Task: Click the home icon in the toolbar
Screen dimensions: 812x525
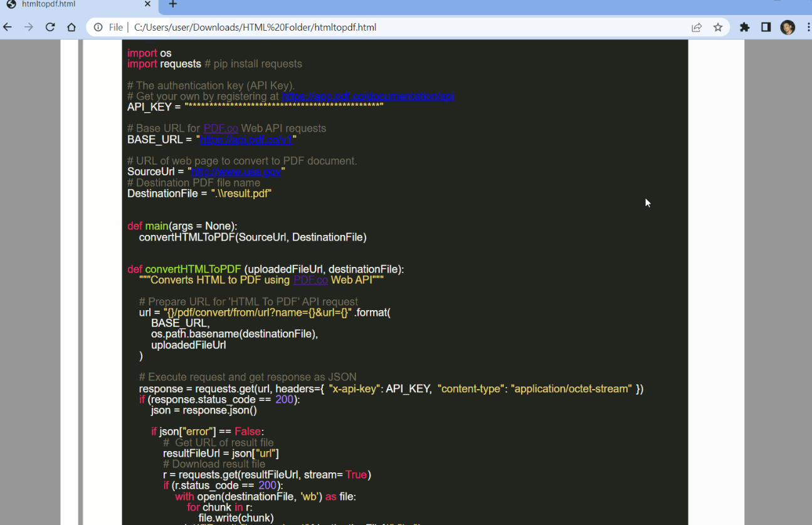Action: 71,27
